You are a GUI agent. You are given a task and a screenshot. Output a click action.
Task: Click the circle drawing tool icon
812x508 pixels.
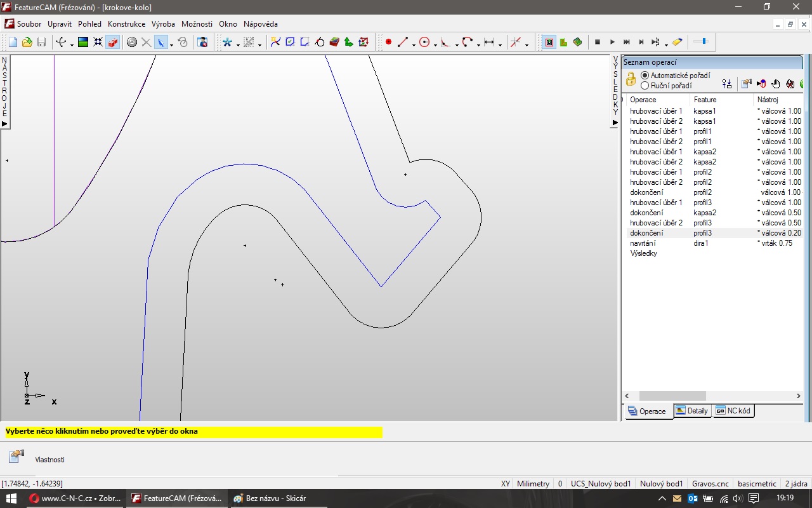tap(424, 43)
